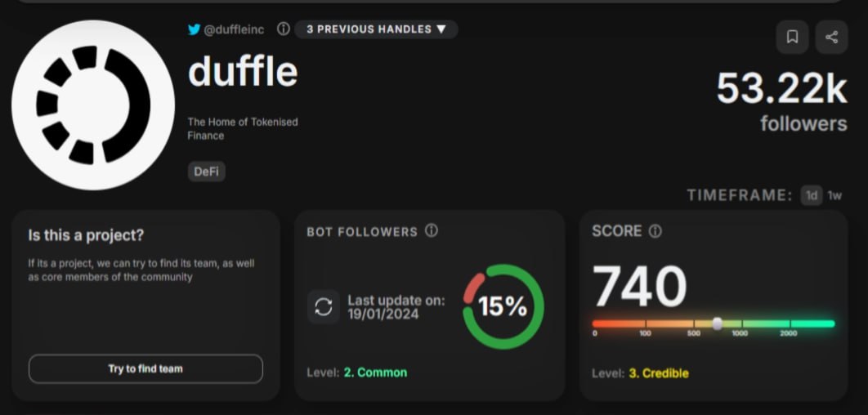868x415 pixels.
Task: Bookmark the duffle profile
Action: (x=792, y=37)
